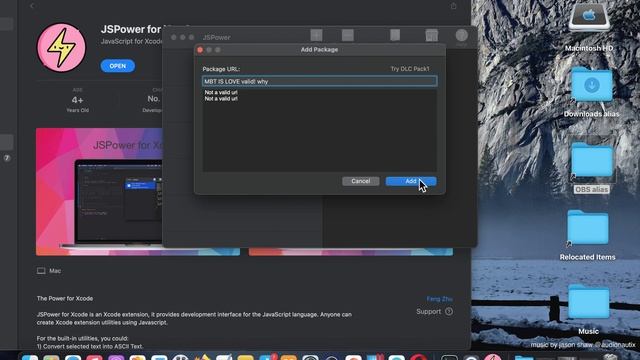Select the Music folder on desktop
640x360 pixels.
588,302
